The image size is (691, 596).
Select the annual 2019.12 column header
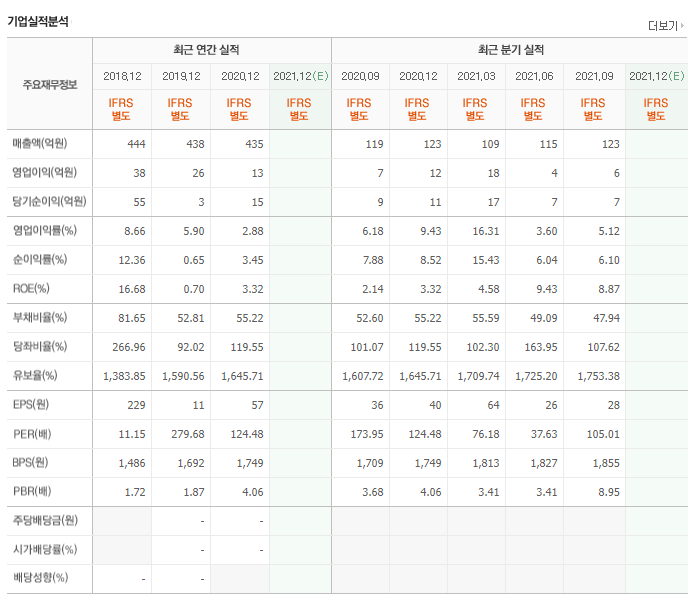(x=181, y=76)
